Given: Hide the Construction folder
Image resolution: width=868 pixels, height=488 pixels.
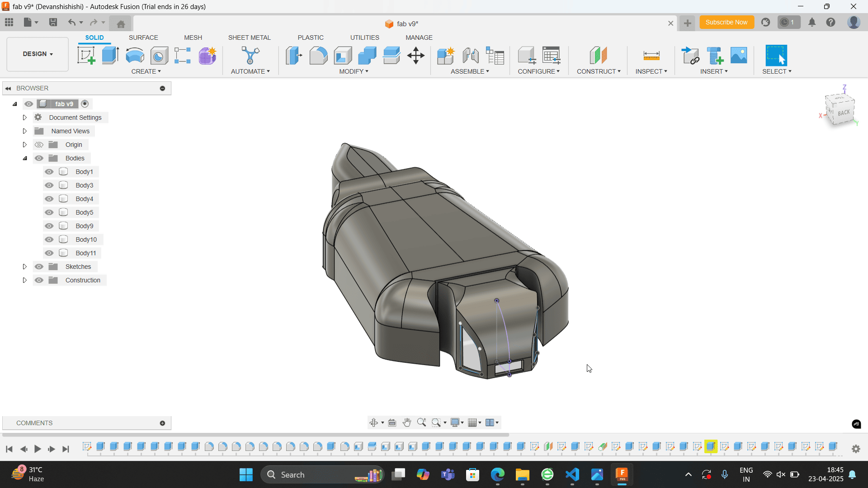Looking at the screenshot, I should 39,280.
